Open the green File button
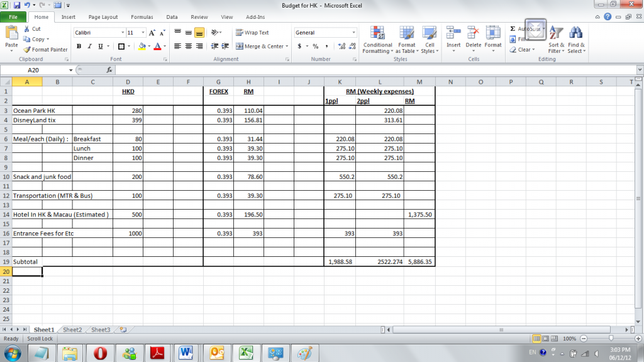 13,17
